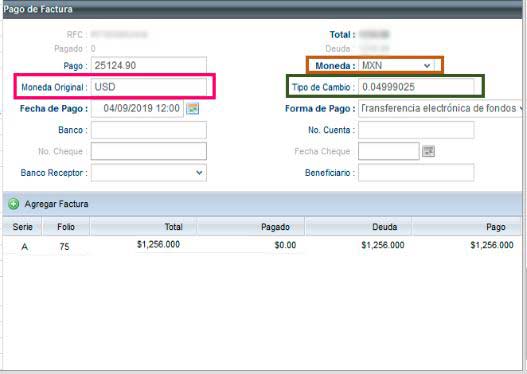Viewport: 527px width, 374px height.
Task: Expand the Banco Receptor dropdown
Action: (x=149, y=173)
